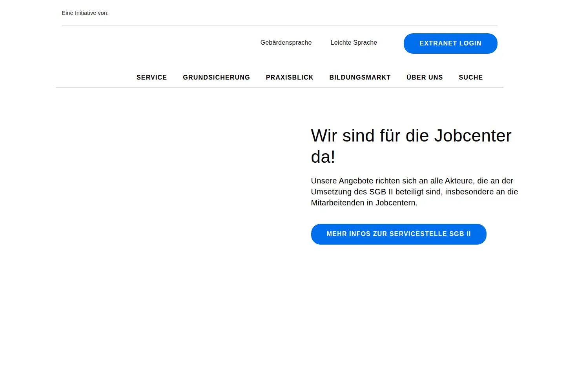Click the paragraph beginning Unsere Angebote

[414, 192]
